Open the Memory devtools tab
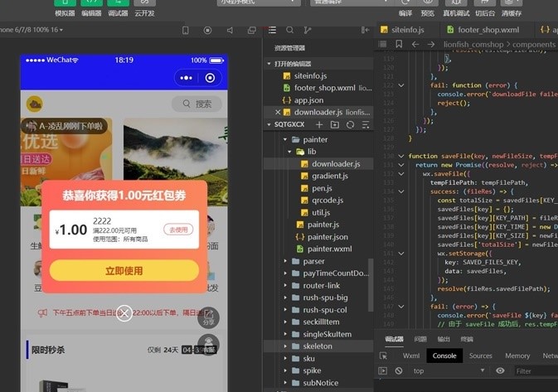The image size is (558, 392). pos(517,356)
